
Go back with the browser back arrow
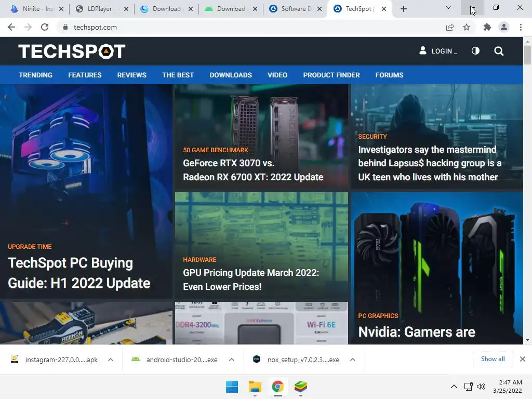pos(11,27)
